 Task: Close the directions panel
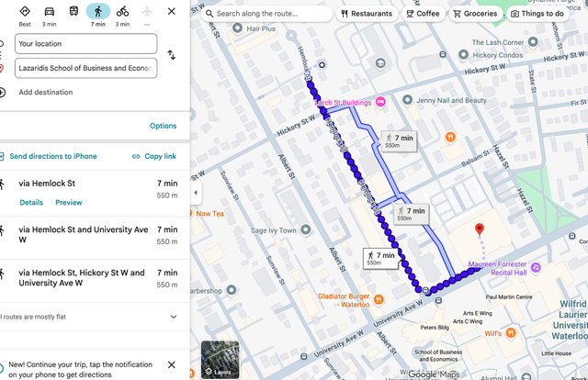[172, 12]
